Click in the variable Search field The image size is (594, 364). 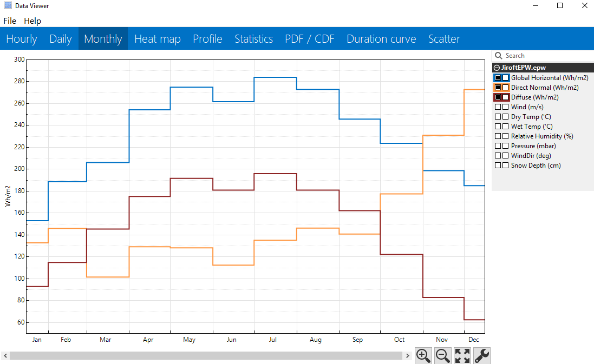tap(547, 56)
